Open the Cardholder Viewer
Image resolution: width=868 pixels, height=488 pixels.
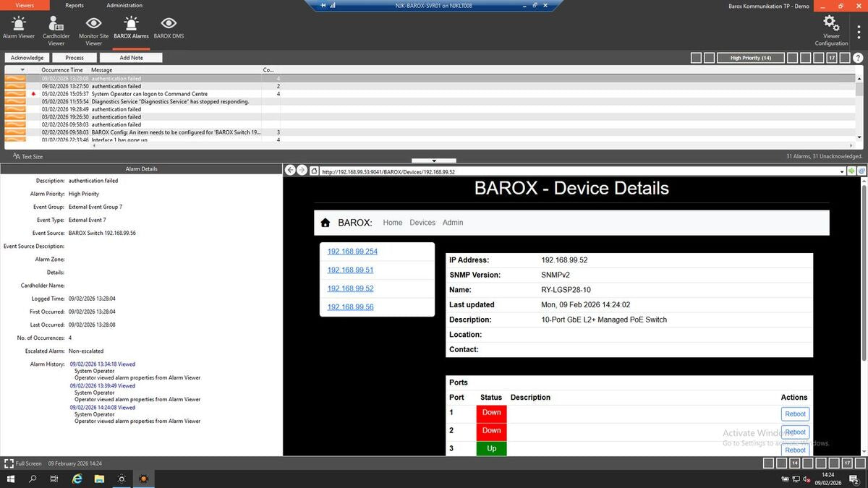(56, 31)
